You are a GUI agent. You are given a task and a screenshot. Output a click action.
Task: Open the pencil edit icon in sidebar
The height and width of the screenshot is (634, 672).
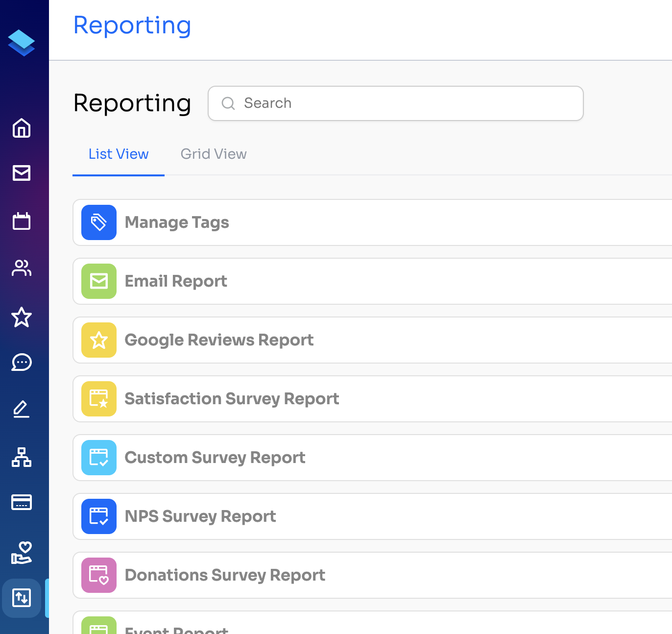(x=22, y=409)
